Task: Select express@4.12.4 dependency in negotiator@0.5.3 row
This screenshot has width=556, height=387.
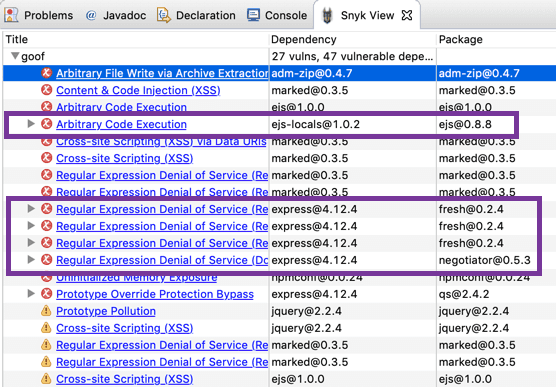Action: tap(314, 260)
